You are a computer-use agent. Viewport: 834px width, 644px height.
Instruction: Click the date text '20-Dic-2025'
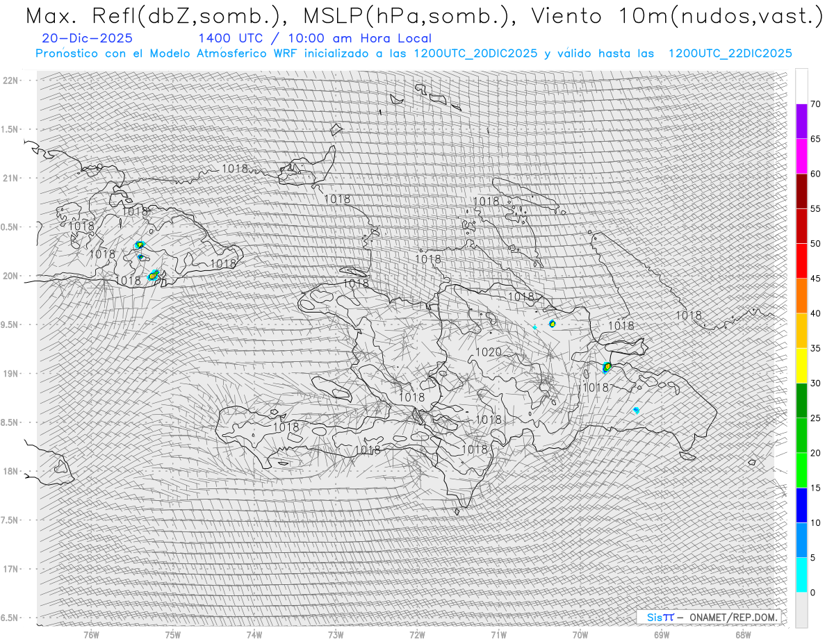[x=87, y=39]
